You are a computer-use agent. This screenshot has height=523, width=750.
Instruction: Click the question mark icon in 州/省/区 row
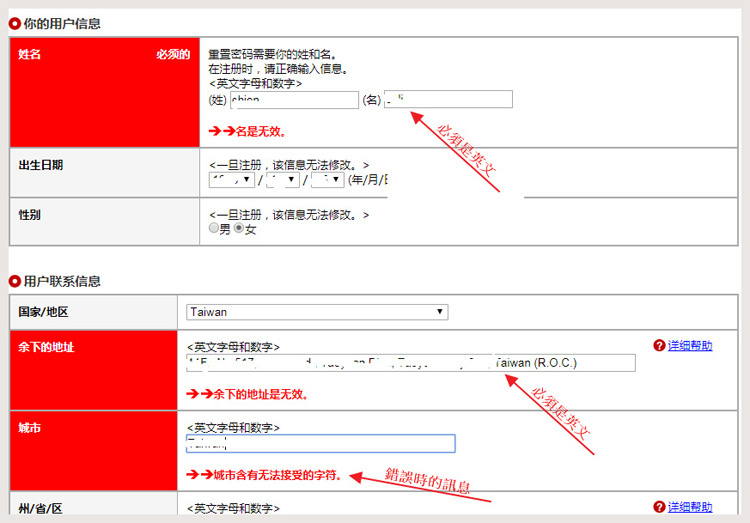coord(659,507)
